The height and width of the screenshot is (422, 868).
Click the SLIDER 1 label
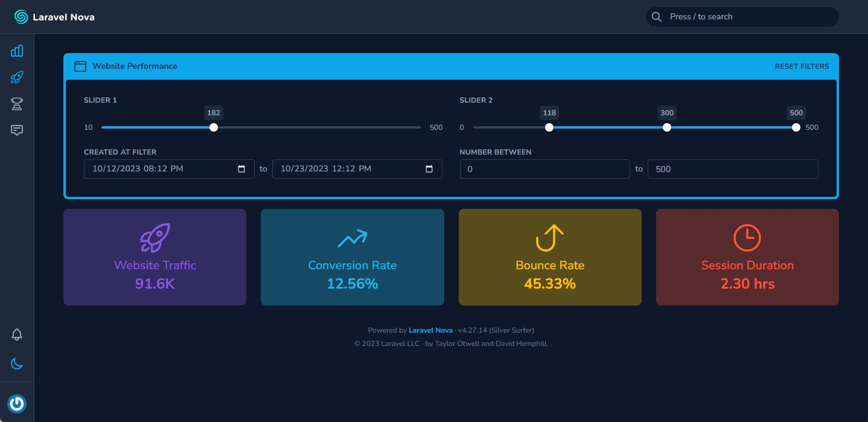tap(100, 100)
